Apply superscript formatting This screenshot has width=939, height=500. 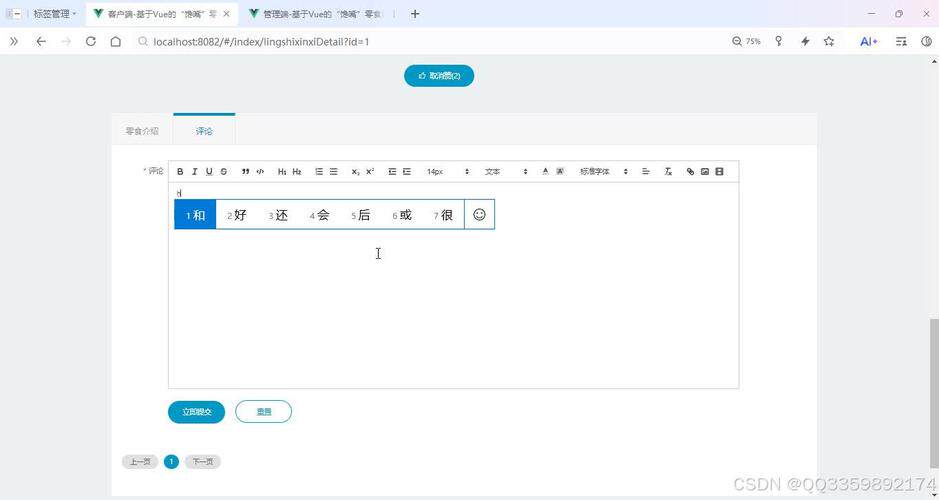[x=370, y=172]
